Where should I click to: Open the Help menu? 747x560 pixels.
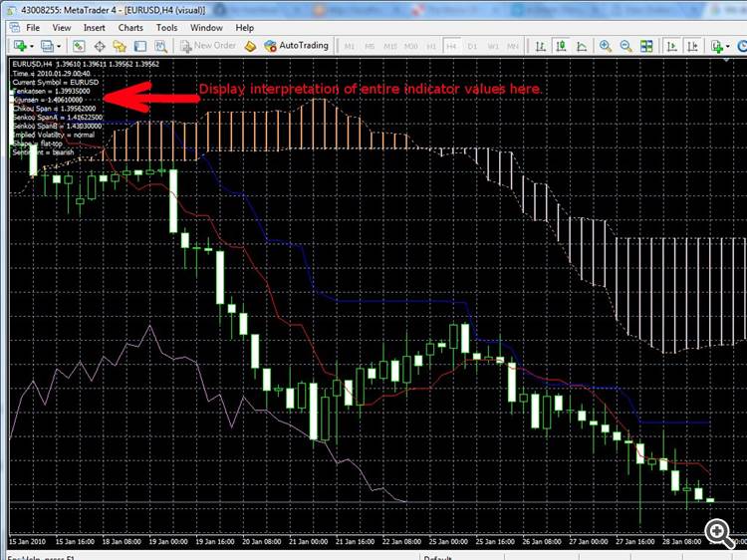click(x=244, y=28)
